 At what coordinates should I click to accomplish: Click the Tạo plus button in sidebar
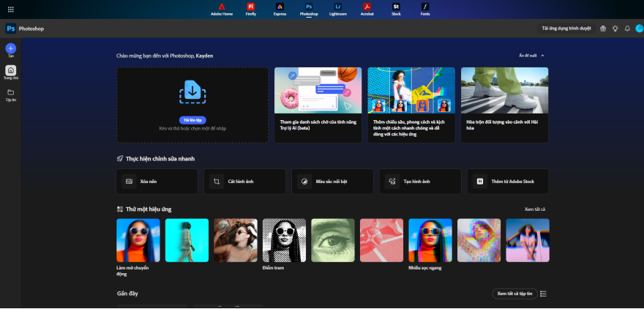tap(11, 48)
